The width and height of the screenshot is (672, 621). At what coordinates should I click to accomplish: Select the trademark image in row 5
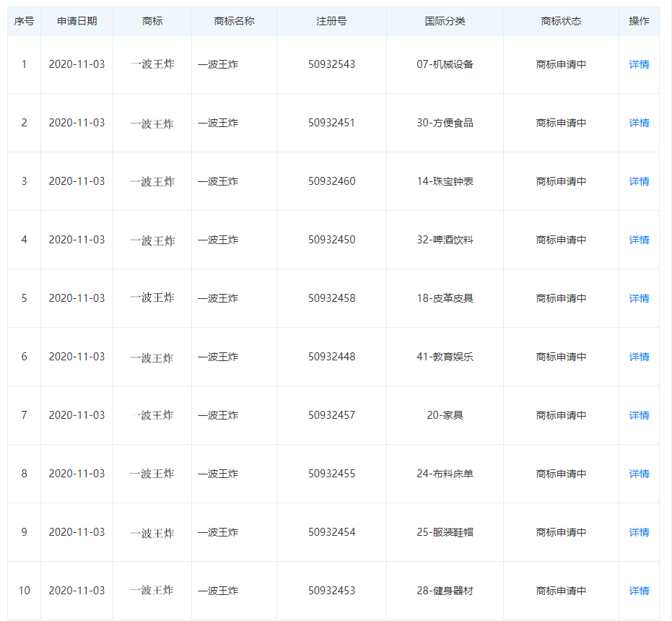pyautogui.click(x=152, y=298)
